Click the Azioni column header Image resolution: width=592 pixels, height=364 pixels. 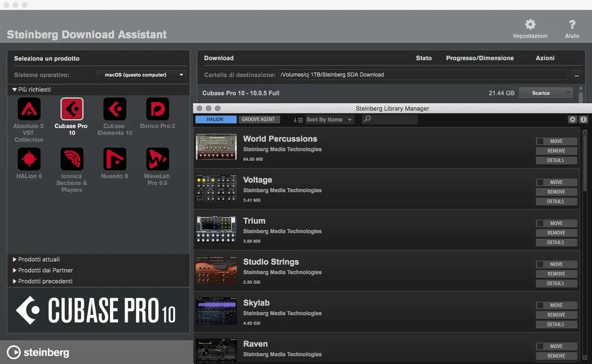[545, 58]
